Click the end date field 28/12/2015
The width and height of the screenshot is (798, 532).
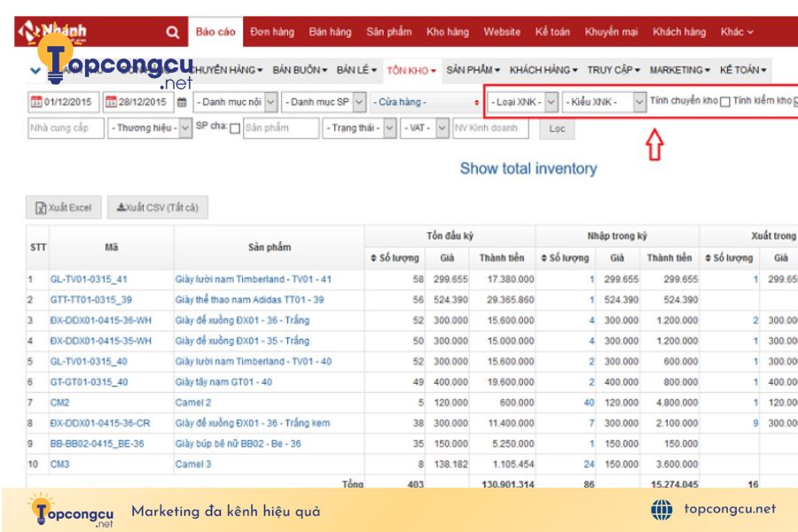[138, 102]
